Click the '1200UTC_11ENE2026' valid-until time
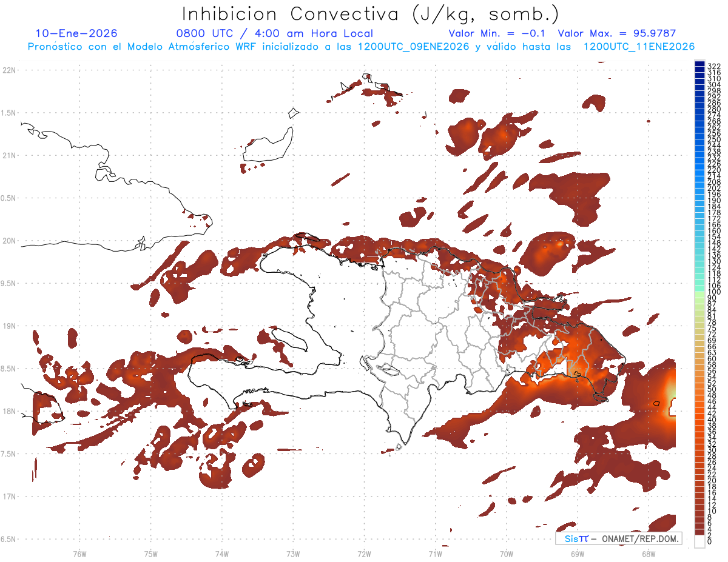 (x=639, y=47)
